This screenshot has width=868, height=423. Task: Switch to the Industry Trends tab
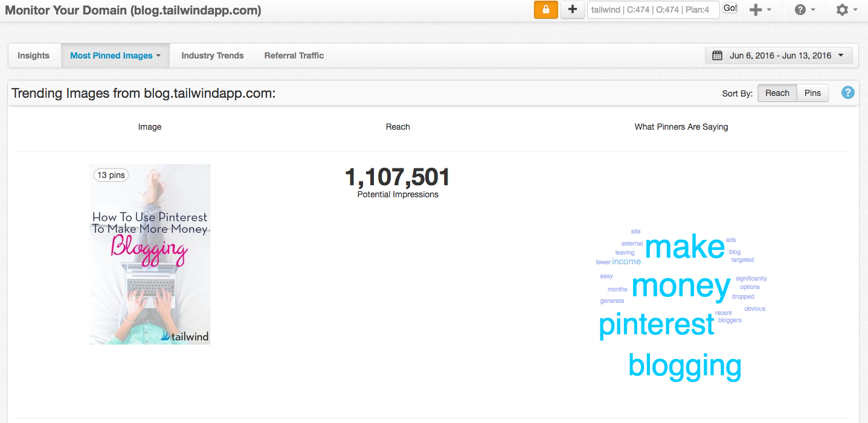(213, 56)
